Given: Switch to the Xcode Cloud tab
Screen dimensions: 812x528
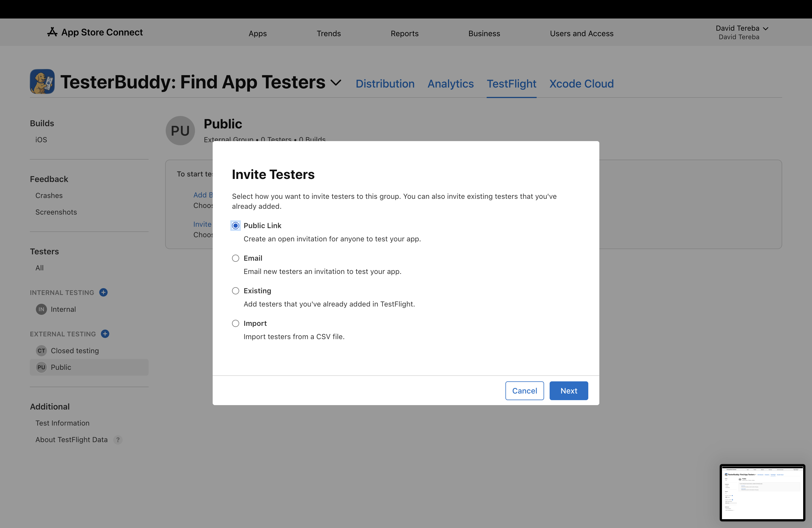Looking at the screenshot, I should tap(581, 84).
